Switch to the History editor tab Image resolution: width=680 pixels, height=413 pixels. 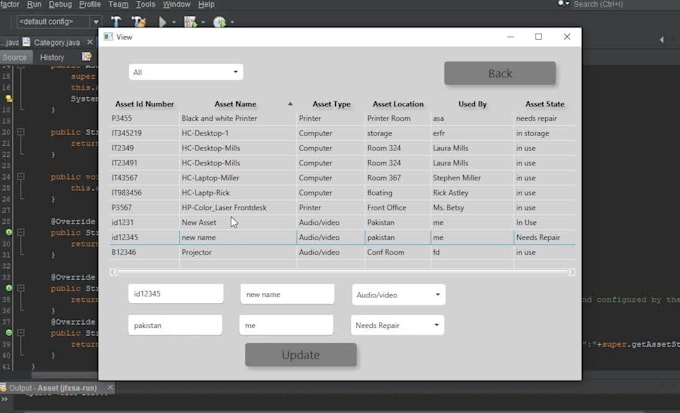pos(52,57)
